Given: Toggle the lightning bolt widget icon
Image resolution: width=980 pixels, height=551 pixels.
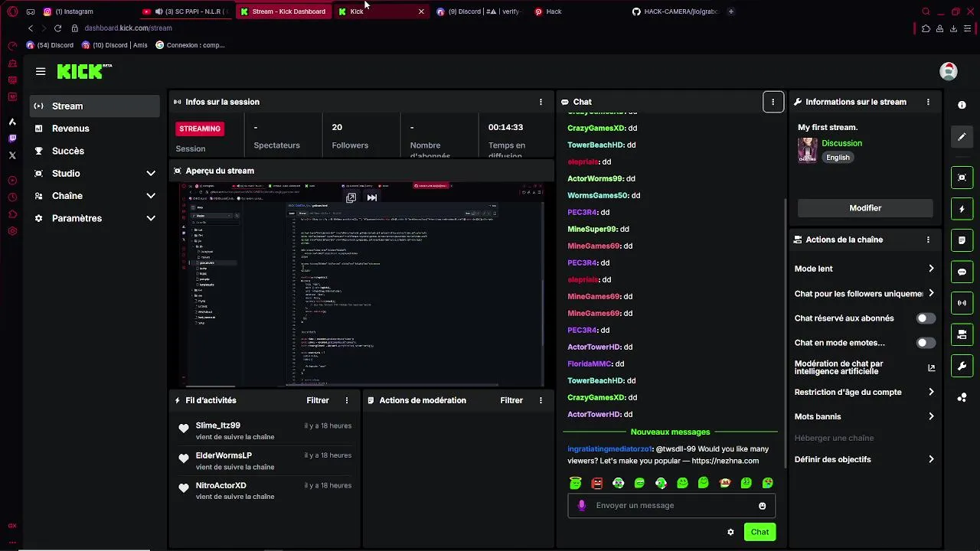Looking at the screenshot, I should pos(962,209).
